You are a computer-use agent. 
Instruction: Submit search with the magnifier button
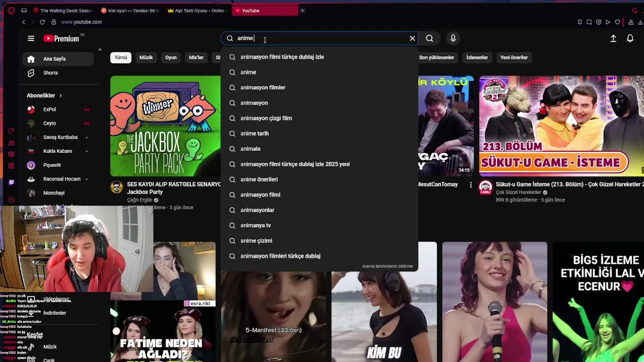tap(429, 38)
